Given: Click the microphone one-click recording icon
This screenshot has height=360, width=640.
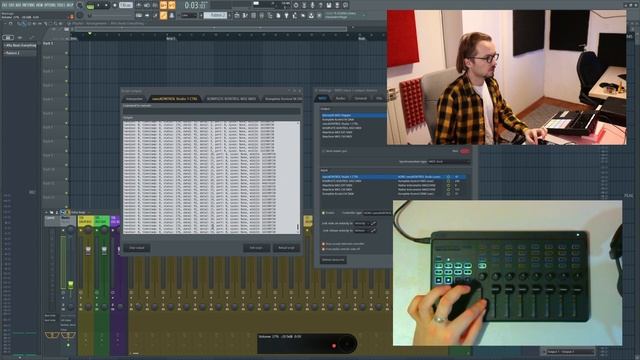Looking at the screenshot, I should point(312,5).
